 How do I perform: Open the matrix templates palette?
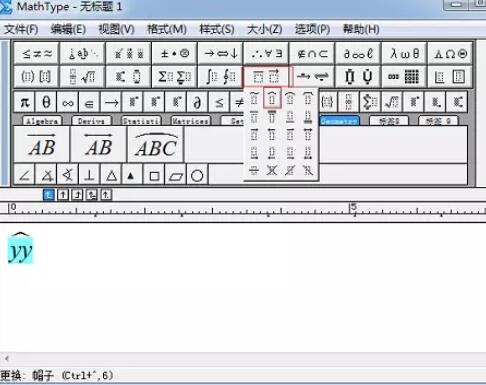[x=404, y=77]
